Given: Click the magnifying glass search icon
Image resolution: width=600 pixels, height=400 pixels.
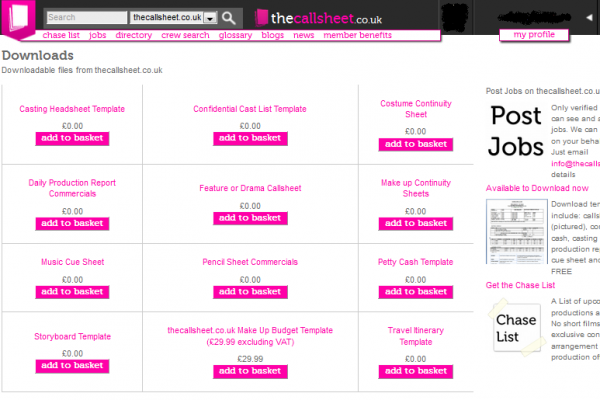Looking at the screenshot, I should tap(229, 18).
